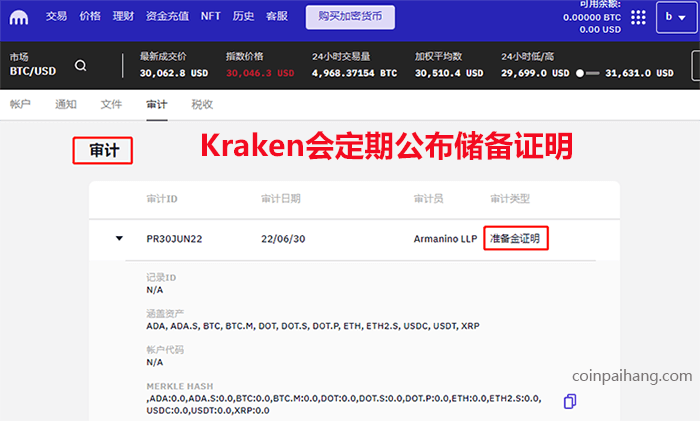Image resolution: width=700 pixels, height=421 pixels.
Task: Click the available balance 0.00000 BTC
Action: coord(592,17)
